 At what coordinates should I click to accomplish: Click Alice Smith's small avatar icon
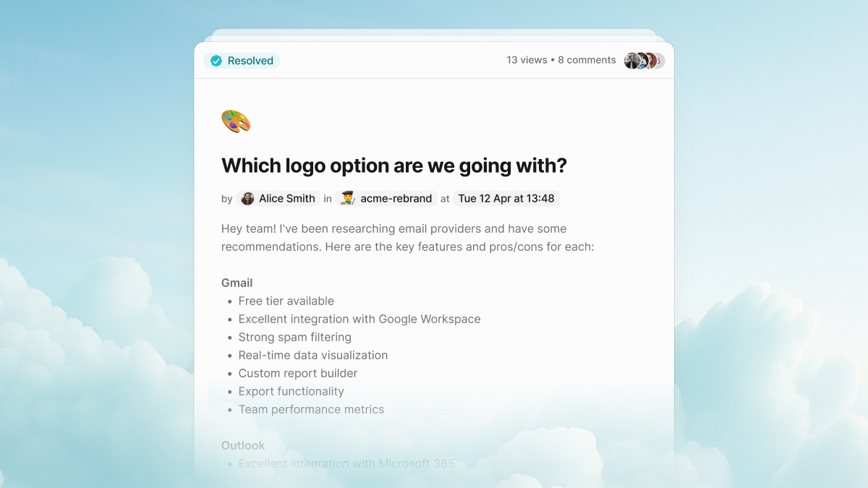coord(247,199)
